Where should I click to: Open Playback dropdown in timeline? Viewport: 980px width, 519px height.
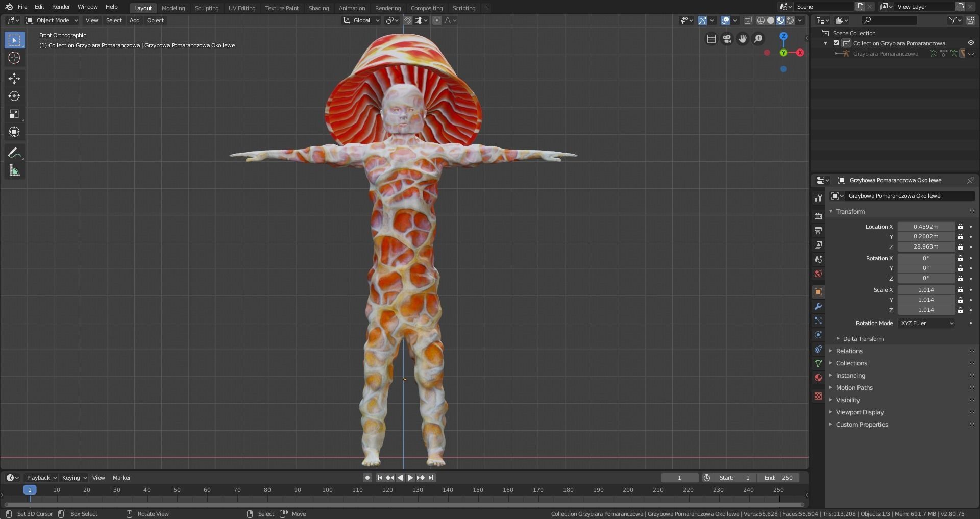click(41, 478)
